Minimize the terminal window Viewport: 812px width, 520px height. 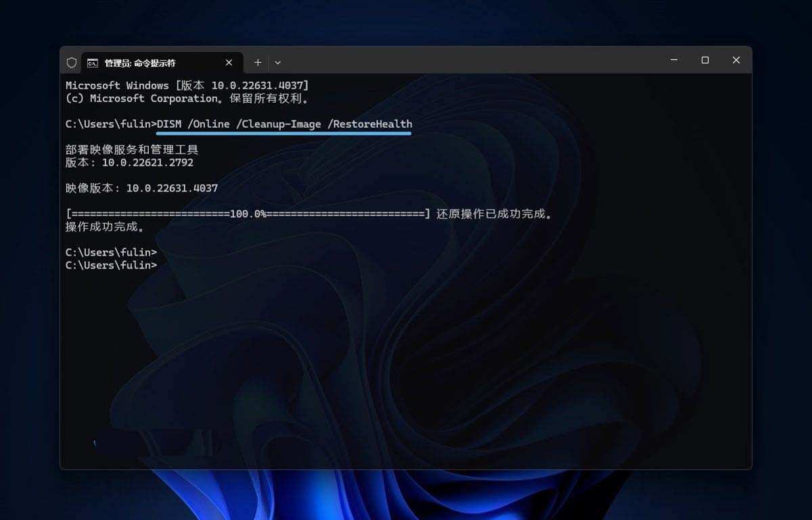pyautogui.click(x=674, y=60)
